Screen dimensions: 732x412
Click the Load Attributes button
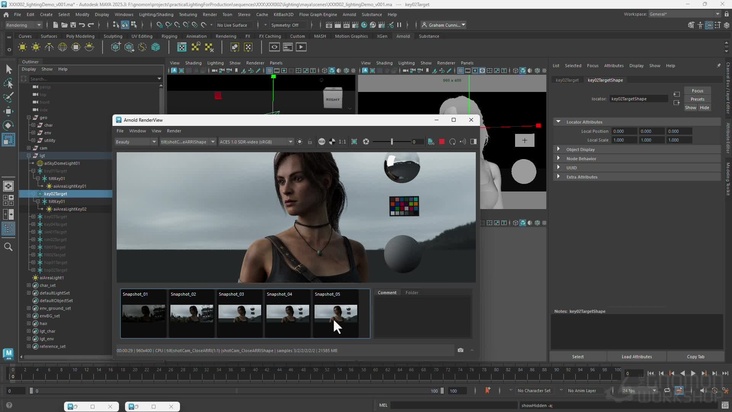[636, 356]
